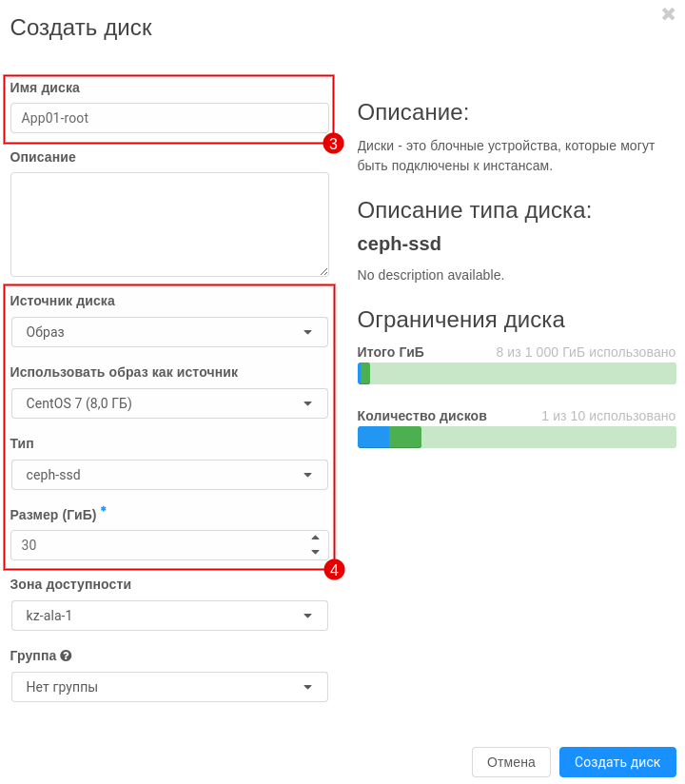Click the red step 4 marker

click(x=334, y=570)
